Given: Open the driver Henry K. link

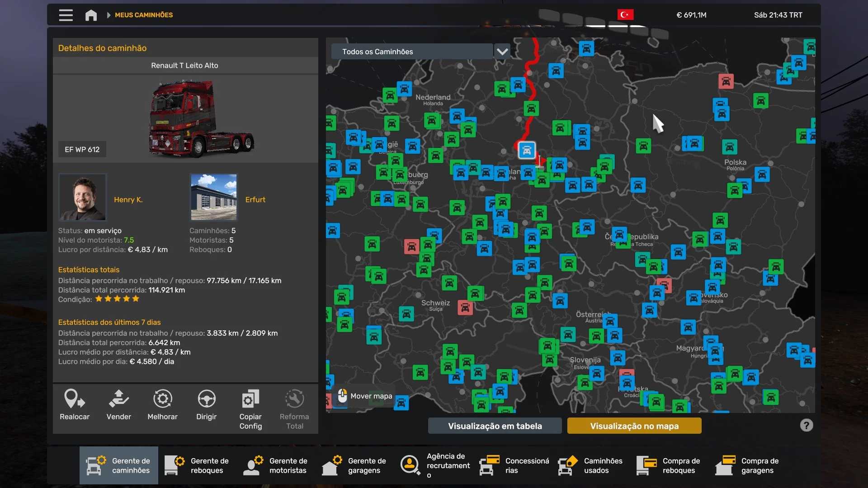Looking at the screenshot, I should (128, 199).
